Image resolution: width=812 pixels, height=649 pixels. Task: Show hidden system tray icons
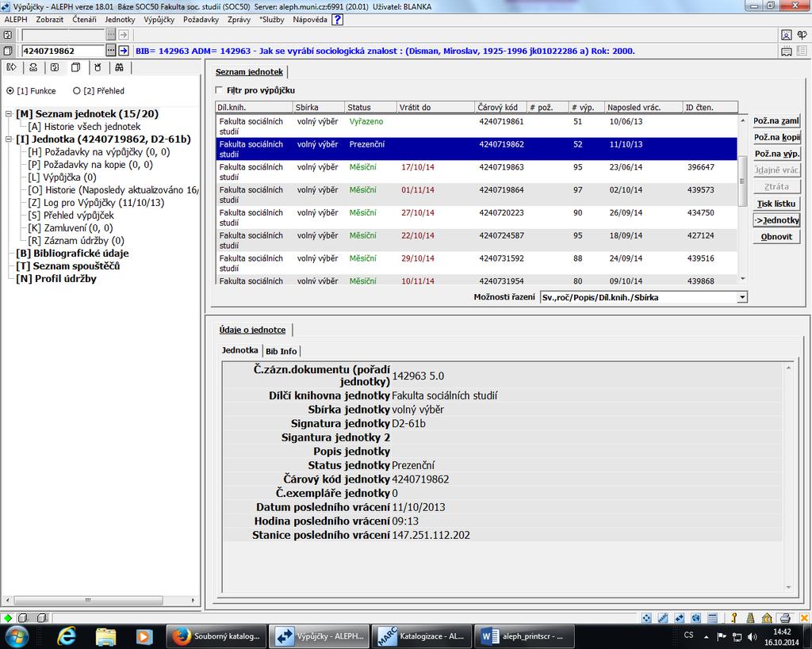tap(706, 636)
